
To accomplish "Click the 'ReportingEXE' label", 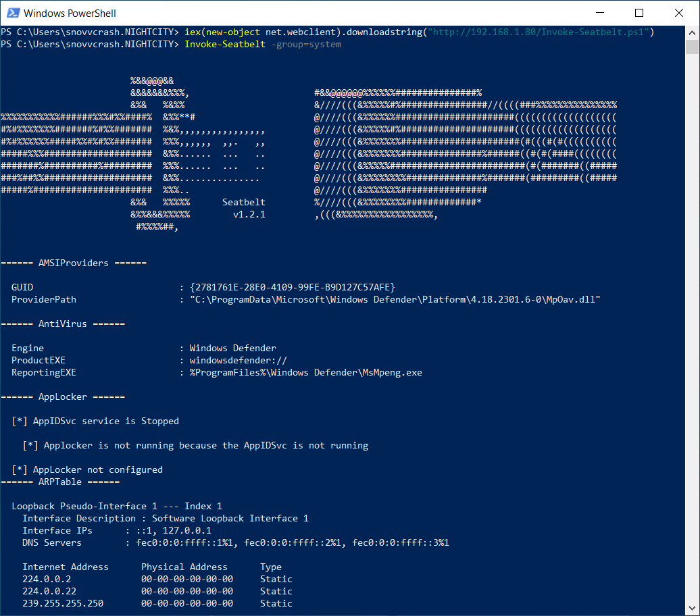I will click(x=44, y=373).
